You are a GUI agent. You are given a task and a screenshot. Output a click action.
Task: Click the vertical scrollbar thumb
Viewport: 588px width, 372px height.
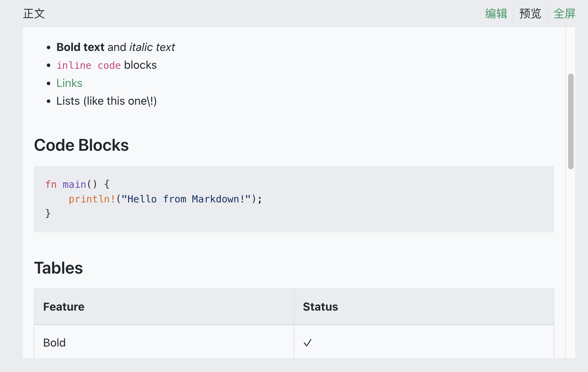(571, 121)
